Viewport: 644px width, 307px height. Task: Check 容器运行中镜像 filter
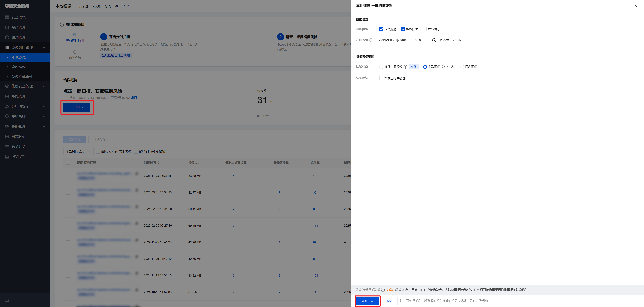click(381, 78)
